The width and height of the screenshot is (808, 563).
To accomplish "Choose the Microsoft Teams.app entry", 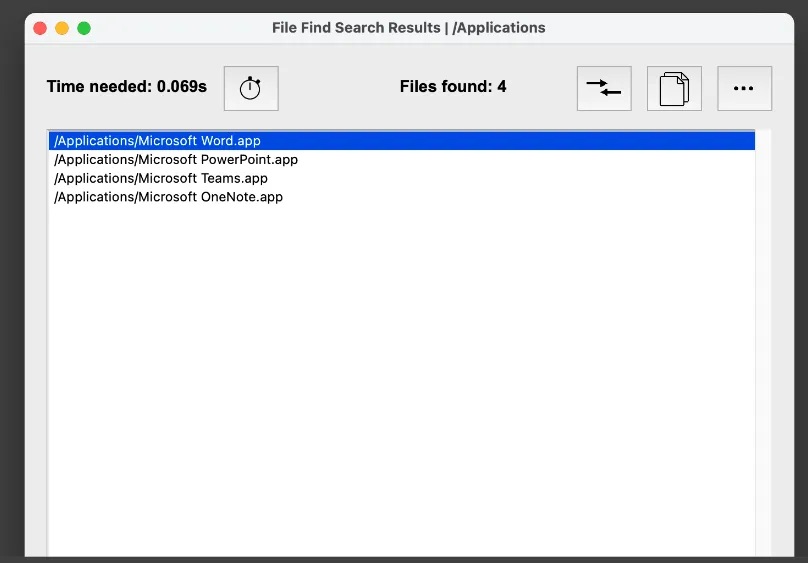I will click(x=161, y=178).
